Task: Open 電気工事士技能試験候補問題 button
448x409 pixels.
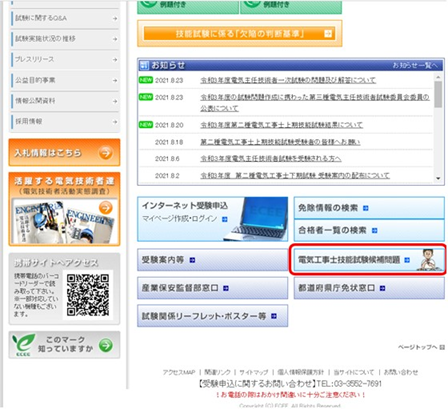Action: [x=368, y=260]
